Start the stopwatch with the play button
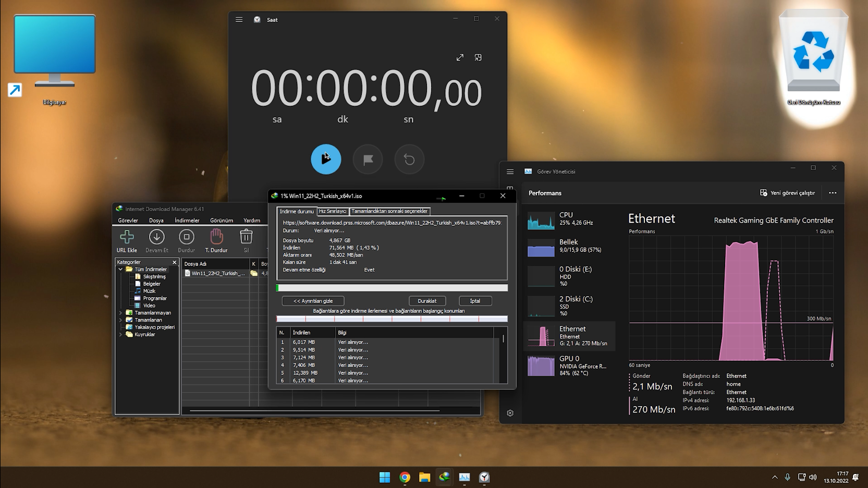This screenshot has height=488, width=868. (x=326, y=159)
